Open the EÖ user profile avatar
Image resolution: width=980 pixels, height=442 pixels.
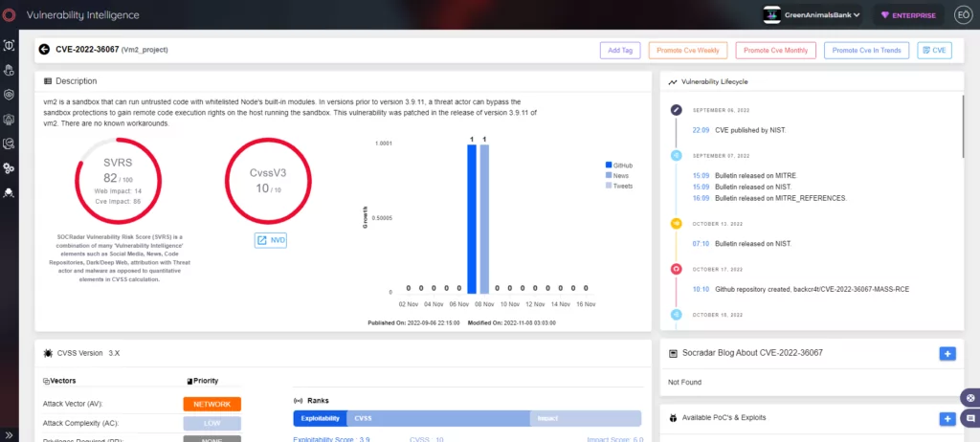(963, 15)
